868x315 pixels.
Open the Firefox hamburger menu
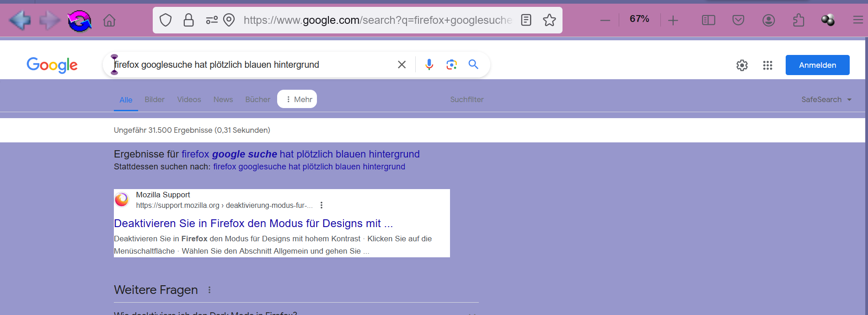coord(858,20)
